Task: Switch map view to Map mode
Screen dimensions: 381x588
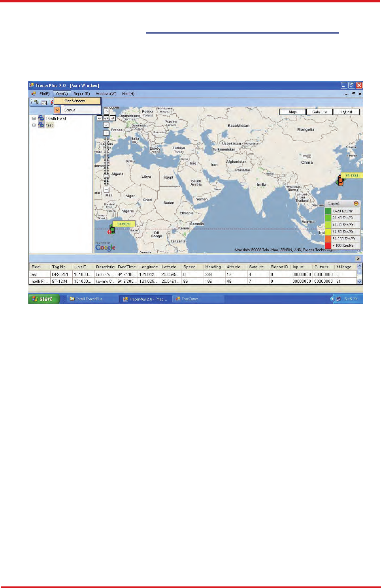Action: 292,112
